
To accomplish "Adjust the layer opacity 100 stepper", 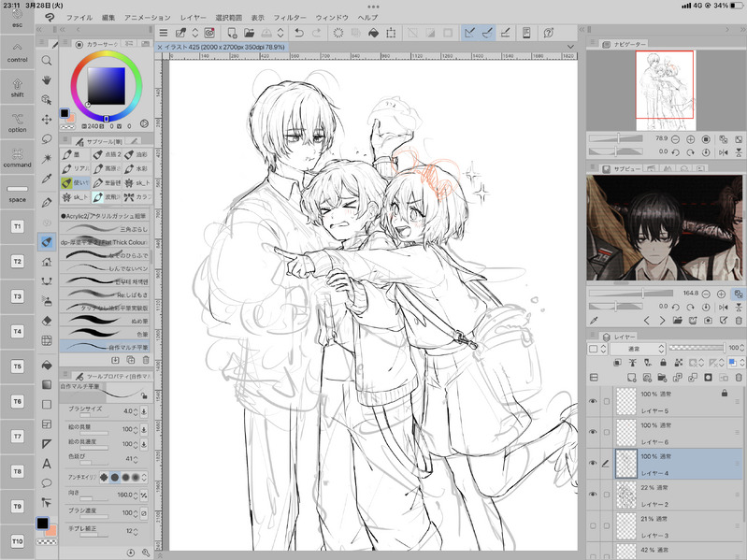I will pos(742,348).
